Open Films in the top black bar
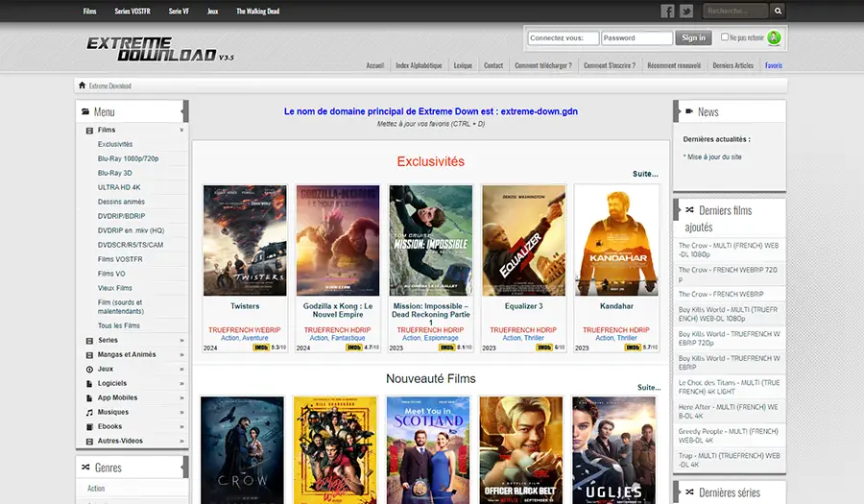Screen dimensions: 864x504 pyautogui.click(x=90, y=11)
